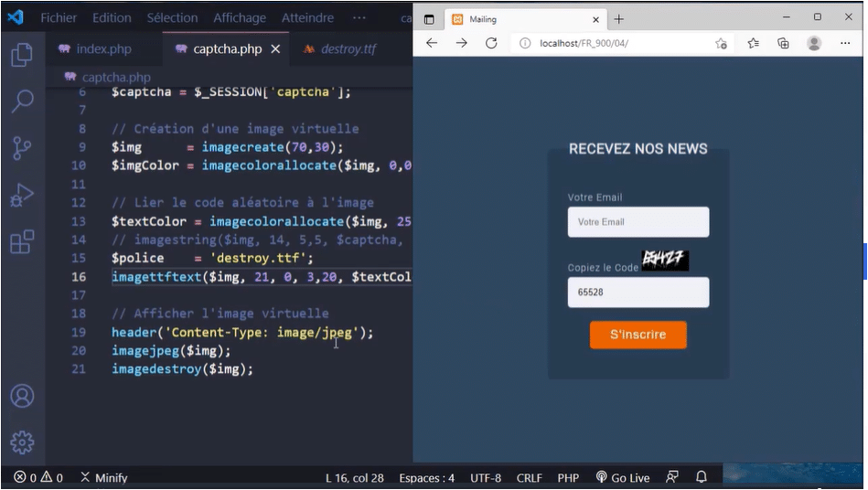Click line number 16 in editor gutter

pyautogui.click(x=79, y=276)
